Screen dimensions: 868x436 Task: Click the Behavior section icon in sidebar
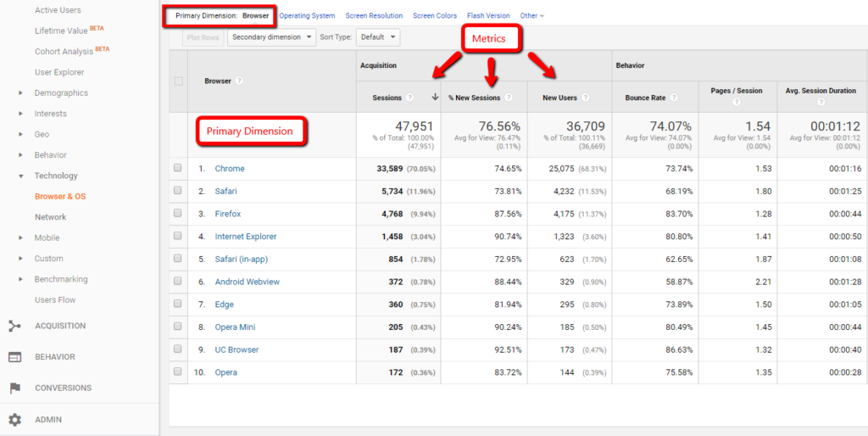[14, 357]
